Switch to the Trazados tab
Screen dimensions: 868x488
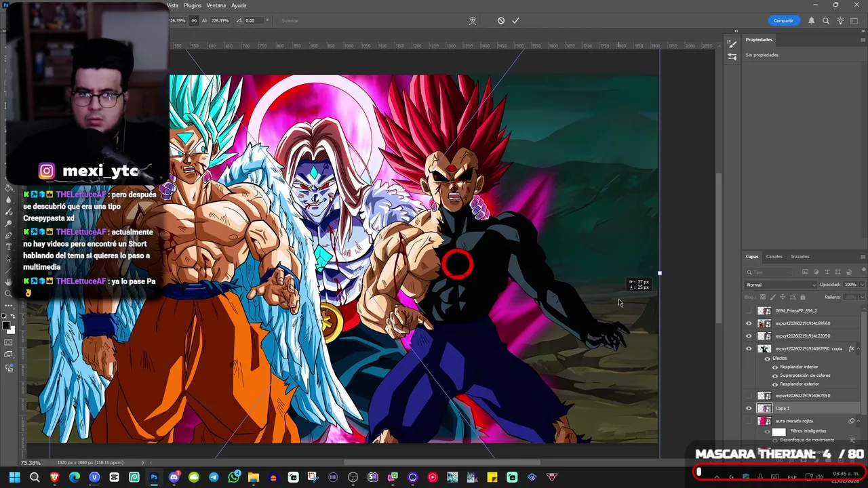[x=800, y=257]
